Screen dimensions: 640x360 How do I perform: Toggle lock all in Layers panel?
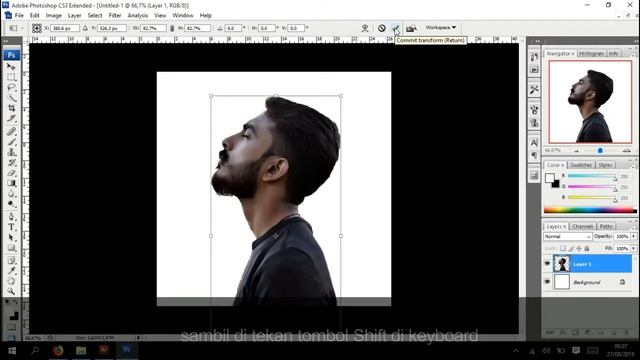[587, 248]
